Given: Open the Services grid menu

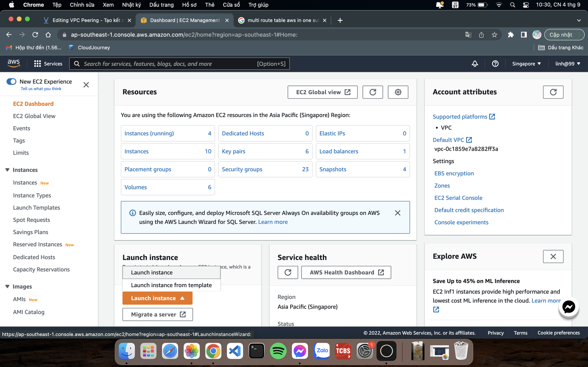Looking at the screenshot, I should (48, 64).
